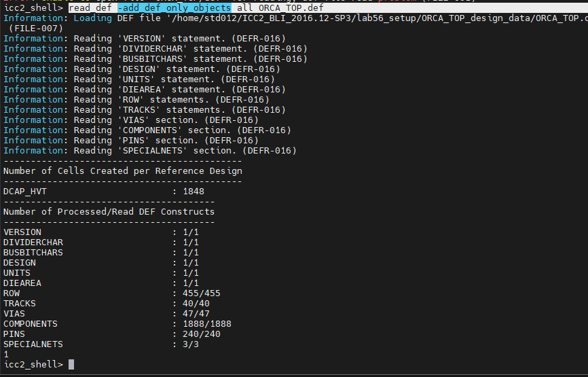The image size is (588, 377).
Task: Click the DCAP_HVT reference design name
Action: click(25, 192)
